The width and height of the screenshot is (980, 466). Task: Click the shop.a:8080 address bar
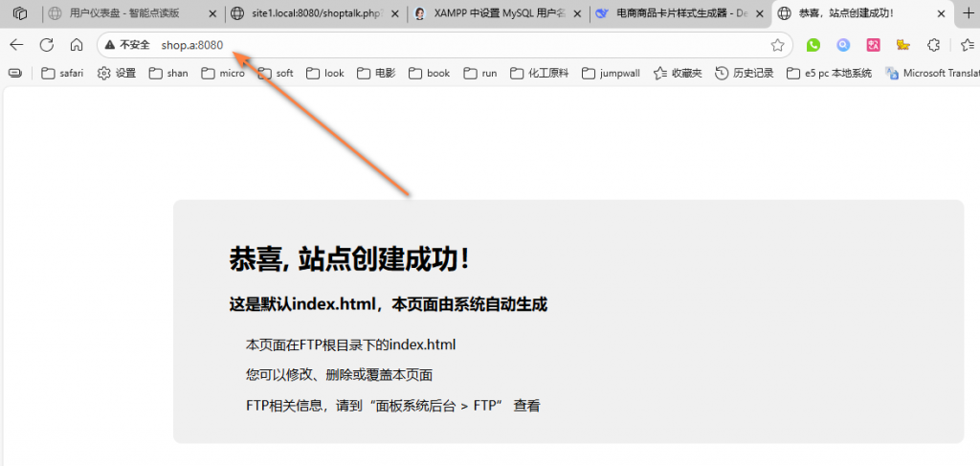(383, 45)
